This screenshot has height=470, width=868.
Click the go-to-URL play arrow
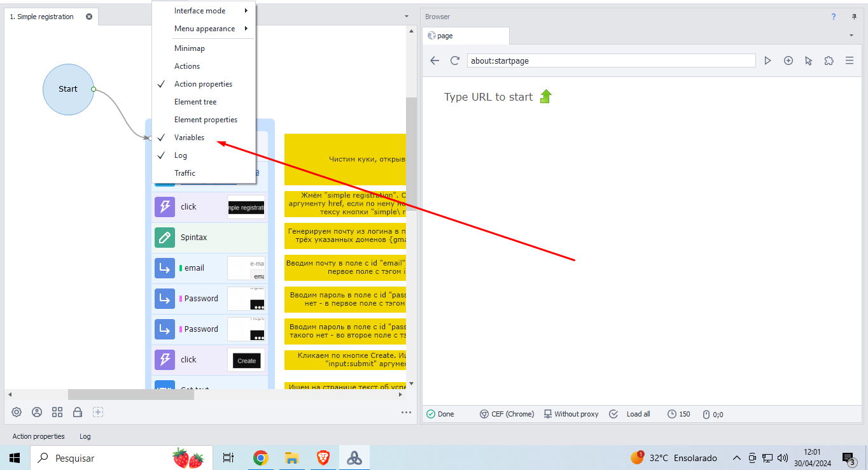768,61
